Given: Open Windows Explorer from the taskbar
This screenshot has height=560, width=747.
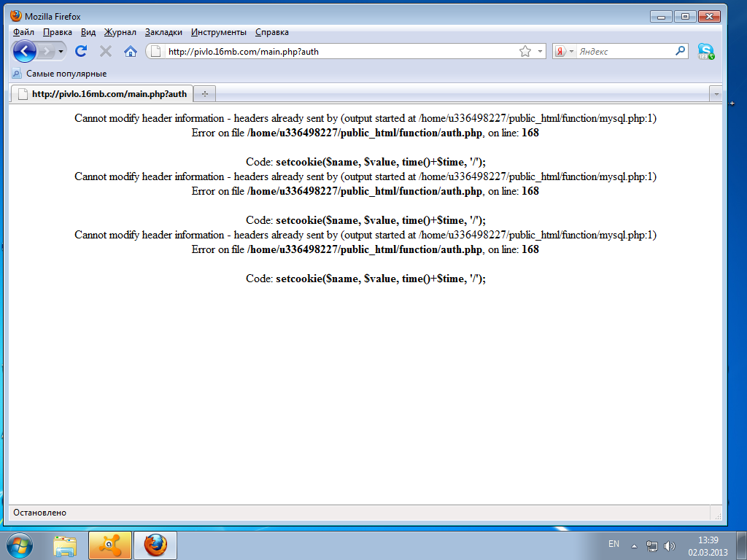Looking at the screenshot, I should click(66, 545).
